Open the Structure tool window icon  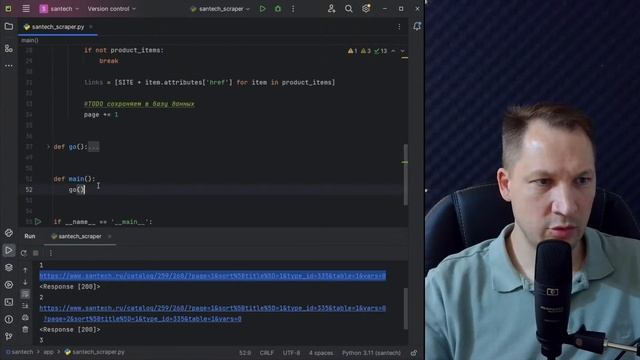click(9, 49)
